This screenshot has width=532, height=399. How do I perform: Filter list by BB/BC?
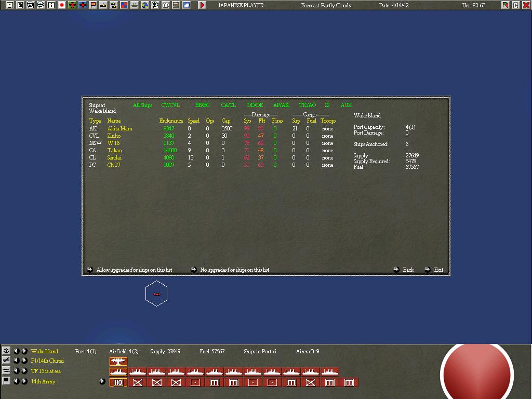pos(202,105)
